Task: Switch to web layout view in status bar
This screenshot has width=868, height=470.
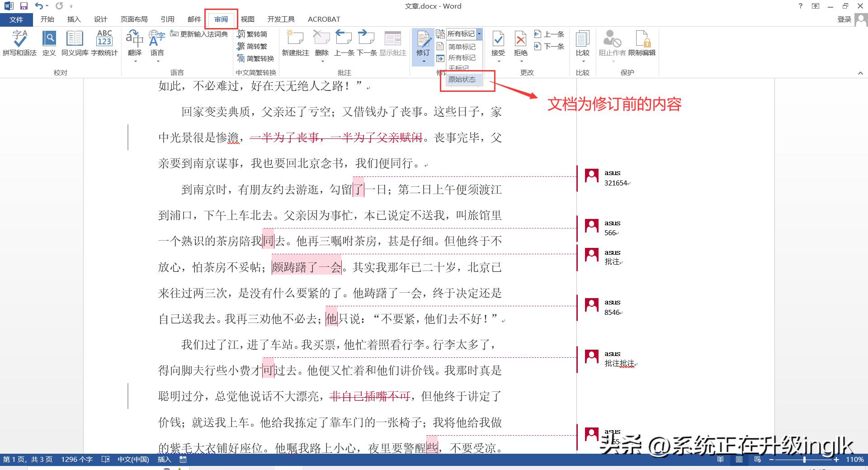Action: point(758,460)
